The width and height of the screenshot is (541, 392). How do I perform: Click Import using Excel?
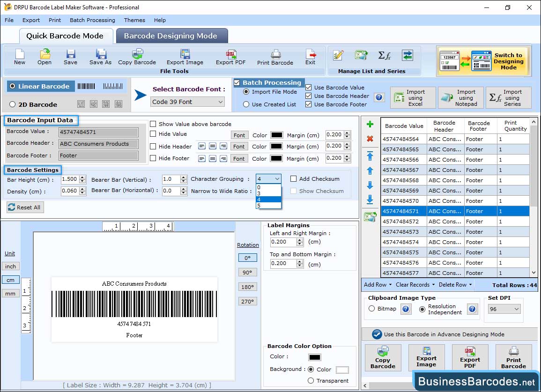pyautogui.click(x=413, y=98)
